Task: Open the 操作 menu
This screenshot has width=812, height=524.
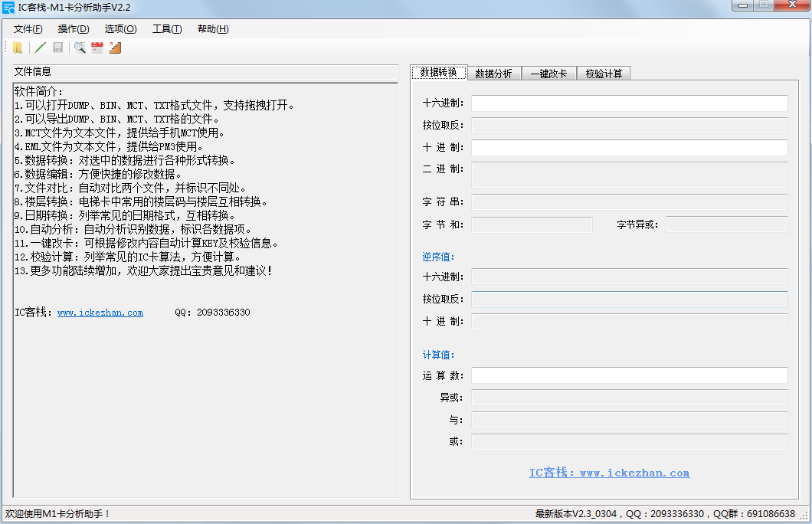Action: point(73,28)
